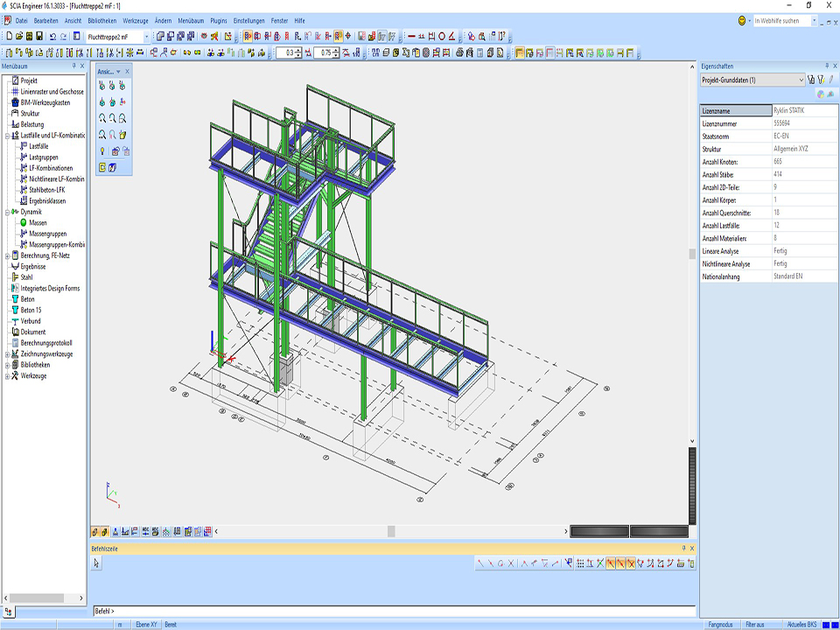Click the Ebene XY status button

(x=146, y=624)
